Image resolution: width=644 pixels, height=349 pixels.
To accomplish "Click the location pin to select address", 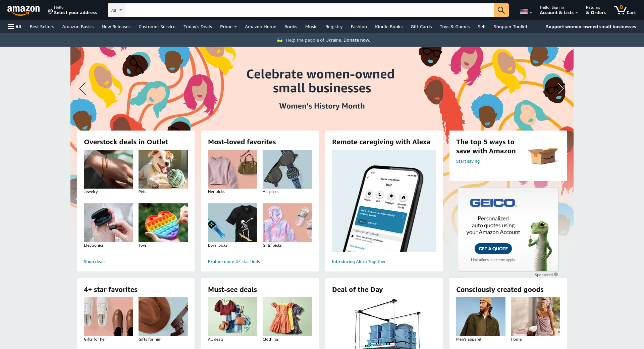I will pyautogui.click(x=50, y=12).
